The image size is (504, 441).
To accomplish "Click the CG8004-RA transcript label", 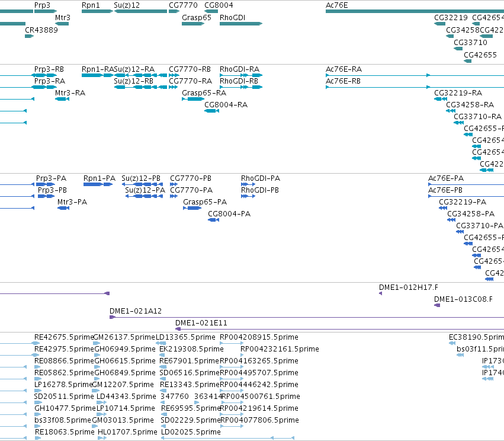I will 226,105.
